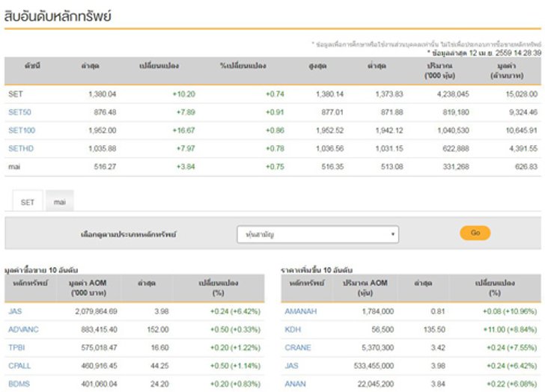Viewport: 545px width, 392px height.
Task: Open CPALL stock link
Action: tap(19, 366)
